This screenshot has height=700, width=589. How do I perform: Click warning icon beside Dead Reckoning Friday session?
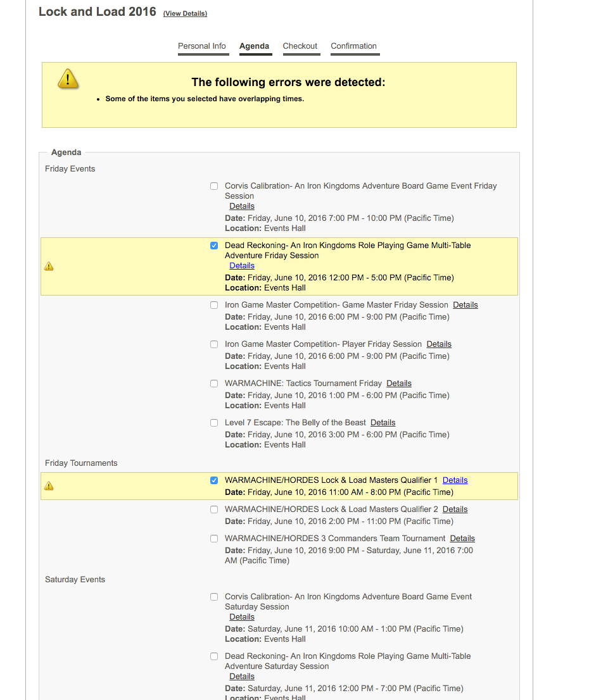[49, 266]
